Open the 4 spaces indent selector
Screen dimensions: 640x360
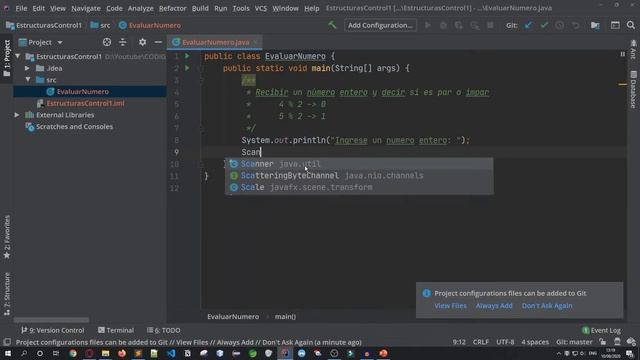tap(535, 342)
